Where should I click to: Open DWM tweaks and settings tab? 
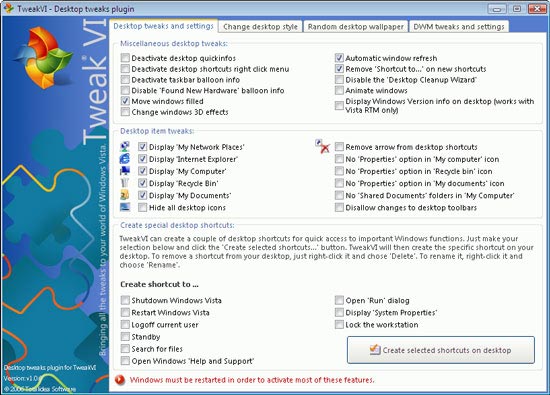459,27
